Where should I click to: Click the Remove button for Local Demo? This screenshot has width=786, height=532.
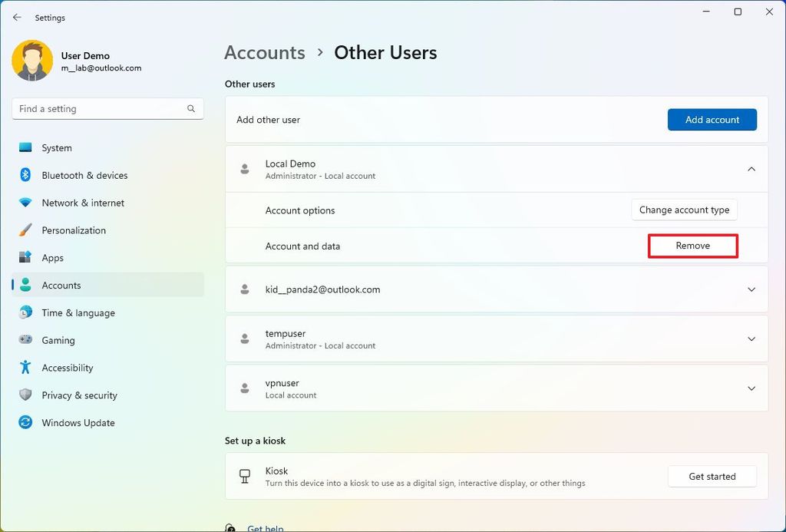coord(693,246)
